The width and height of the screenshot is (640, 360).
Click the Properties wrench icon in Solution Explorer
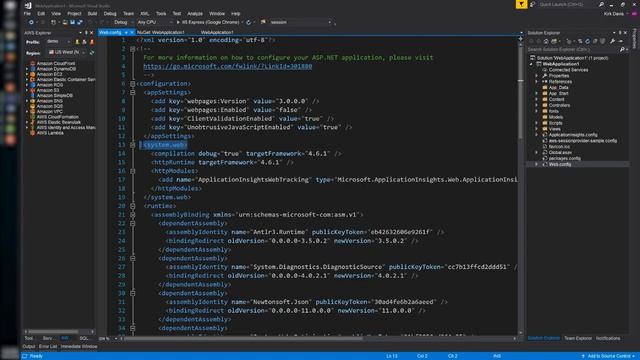(x=613, y=41)
